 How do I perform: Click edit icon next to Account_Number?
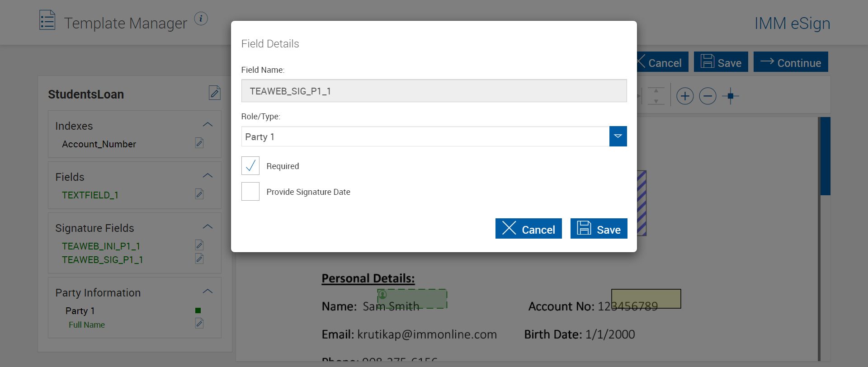coord(199,143)
